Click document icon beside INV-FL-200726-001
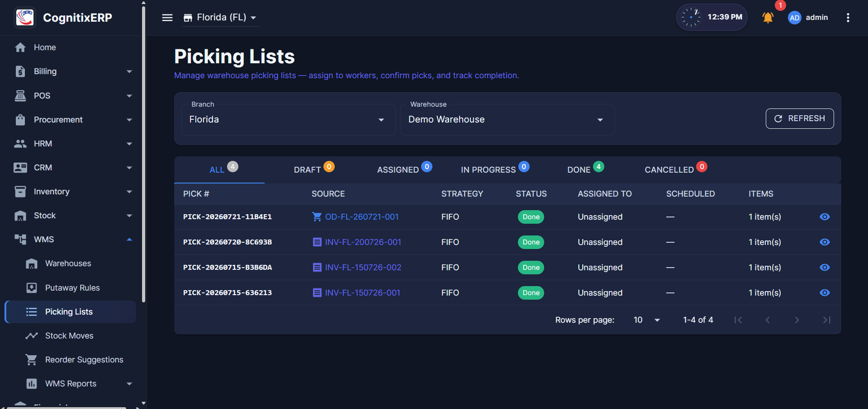Viewport: 868px width, 409px height. pyautogui.click(x=318, y=242)
